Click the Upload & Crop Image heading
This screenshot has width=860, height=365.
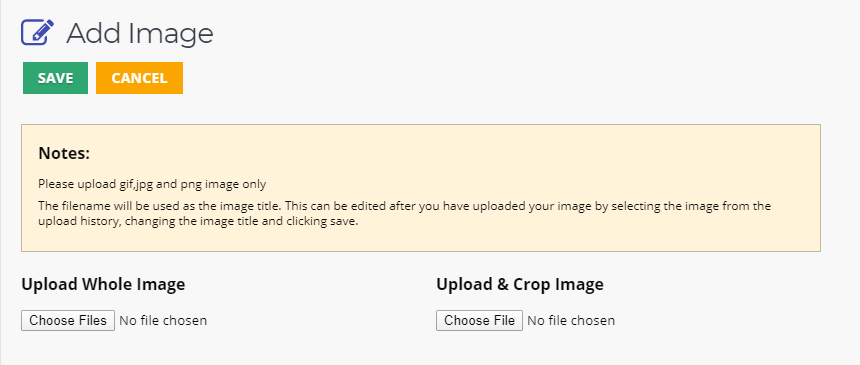[x=520, y=284]
